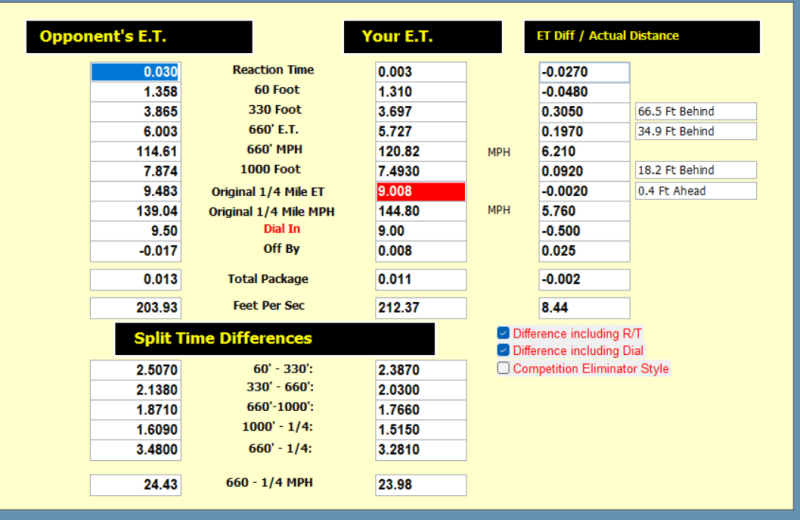Click the 18.2 Ft Behind distance box
The image size is (800, 520).
point(696,170)
